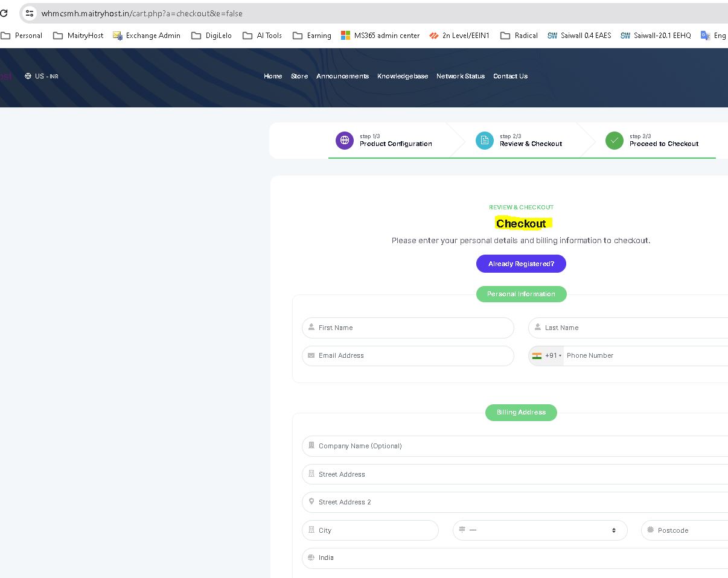
Task: Open the State selection dropdown
Action: point(540,530)
